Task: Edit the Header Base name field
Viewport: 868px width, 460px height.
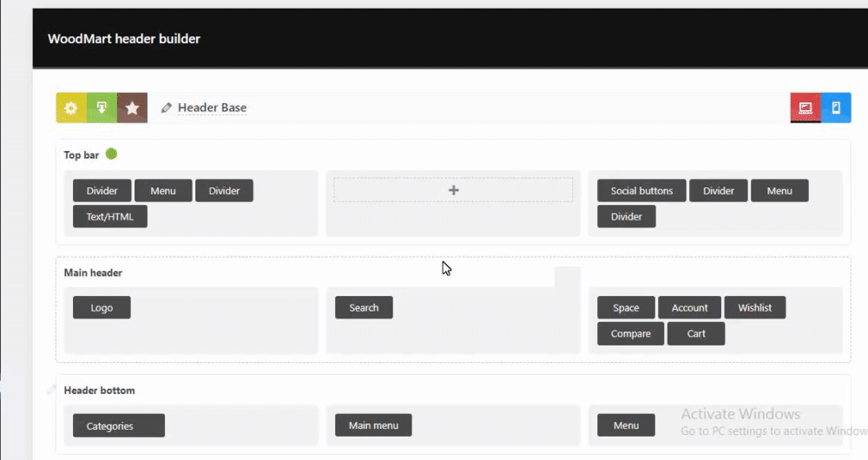Action: click(212, 108)
